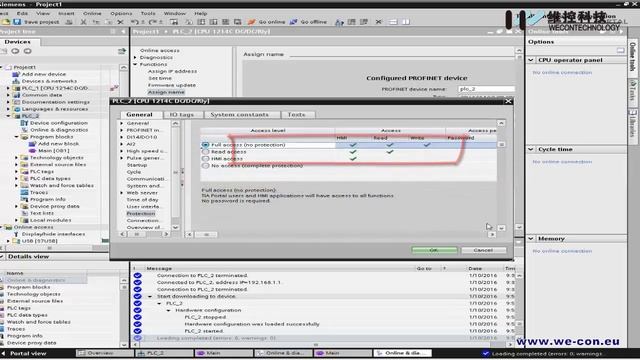Select Firmware update under Functions

pos(172,85)
